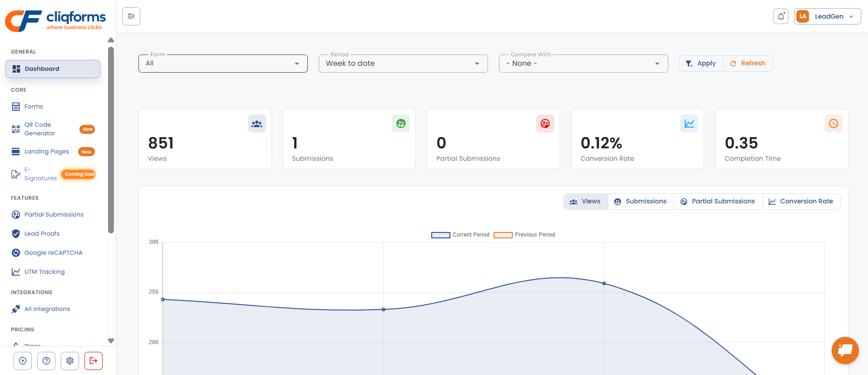Click the E-Signatures pen icon
868x375 pixels.
pyautogui.click(x=16, y=174)
